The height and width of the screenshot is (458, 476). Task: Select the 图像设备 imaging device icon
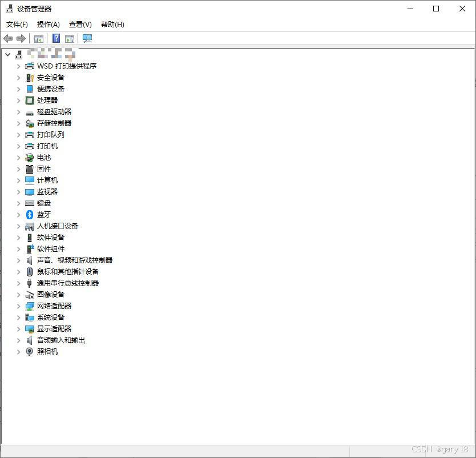point(30,295)
